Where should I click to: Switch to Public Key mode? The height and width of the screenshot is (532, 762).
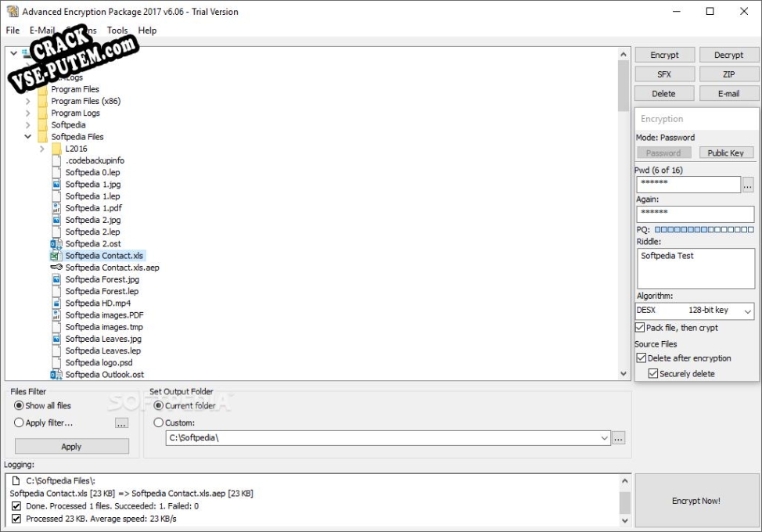coord(725,153)
